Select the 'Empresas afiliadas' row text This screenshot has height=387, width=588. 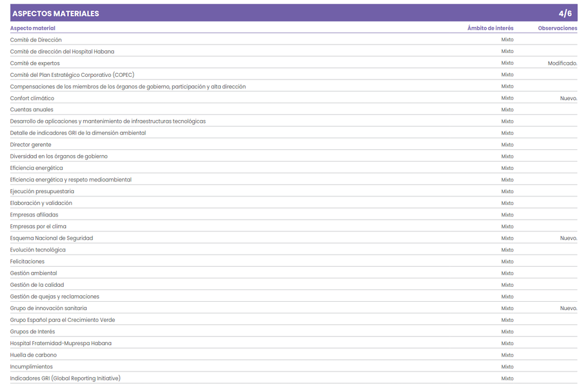click(x=34, y=214)
